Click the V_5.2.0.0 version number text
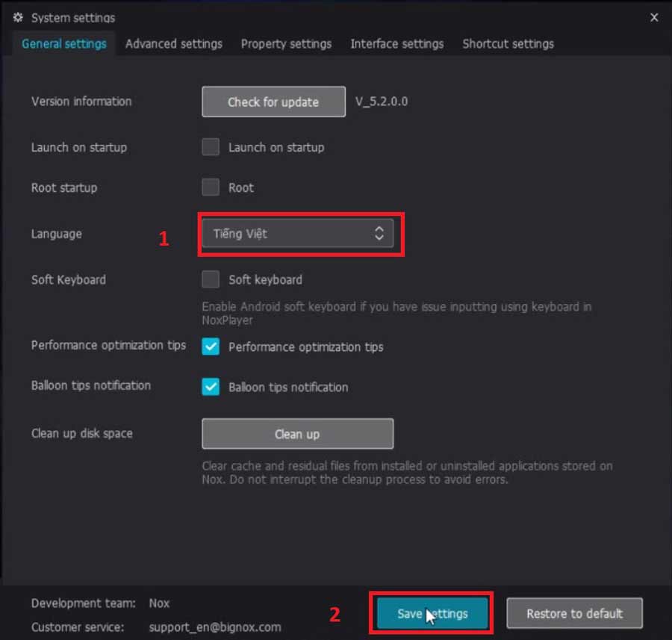Viewport: 672px width, 640px height. click(382, 102)
